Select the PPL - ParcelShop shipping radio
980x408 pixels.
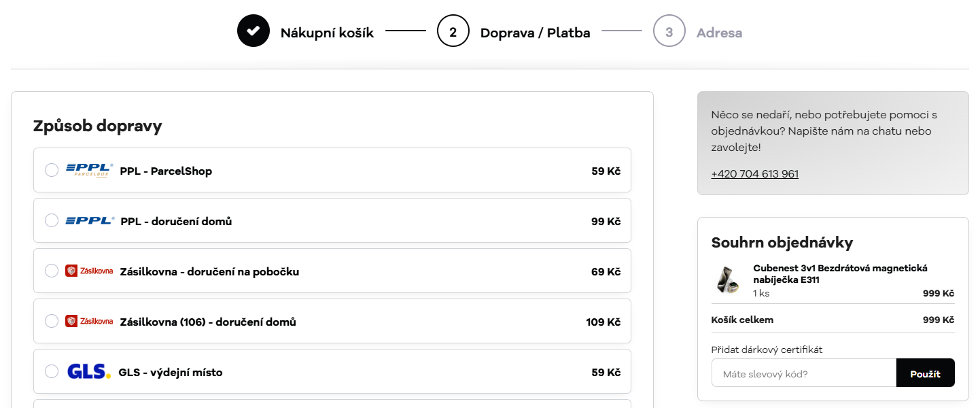pos(51,169)
